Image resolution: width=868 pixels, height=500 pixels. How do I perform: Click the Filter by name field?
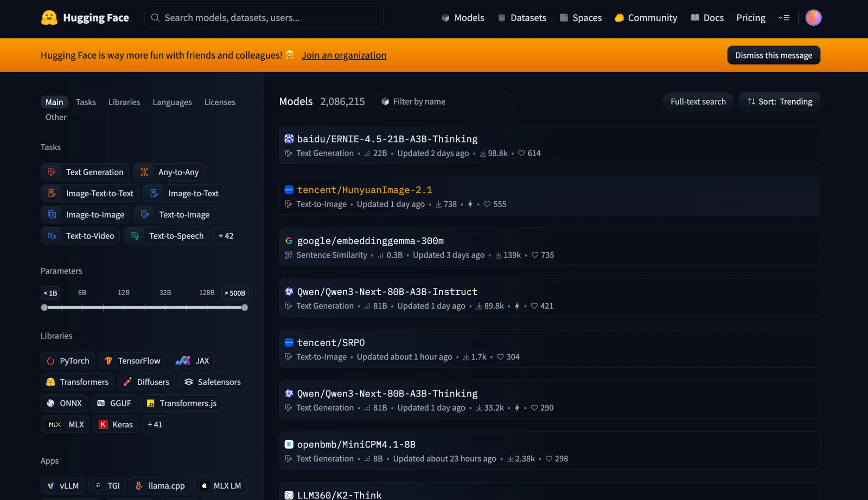[x=445, y=101]
